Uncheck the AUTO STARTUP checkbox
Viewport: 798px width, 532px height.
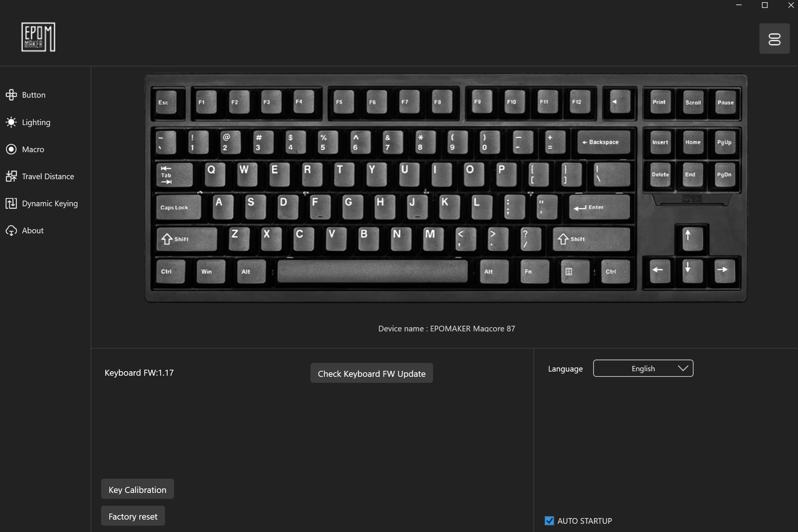[549, 521]
